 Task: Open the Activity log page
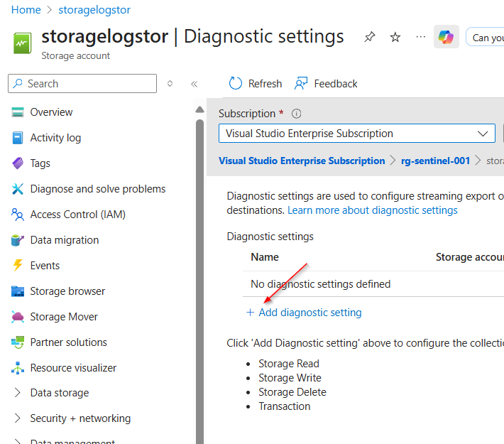tap(55, 138)
